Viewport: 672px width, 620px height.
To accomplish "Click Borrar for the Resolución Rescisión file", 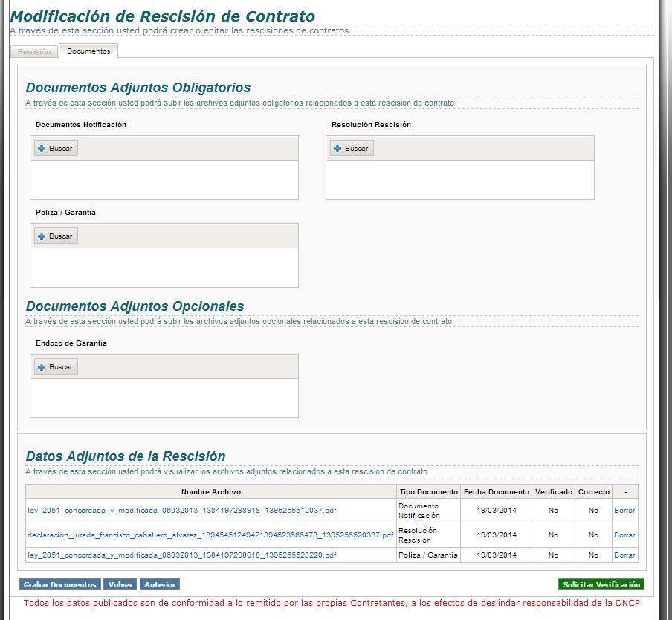I will click(624, 535).
